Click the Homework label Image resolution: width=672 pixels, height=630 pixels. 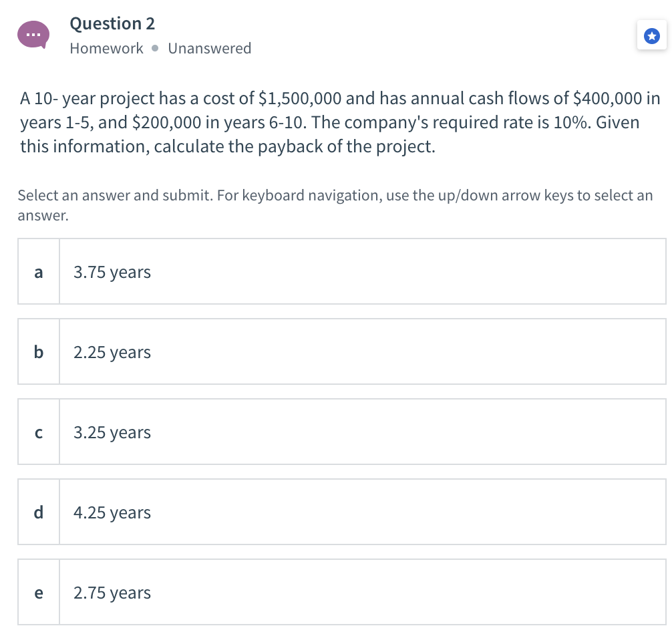106,49
